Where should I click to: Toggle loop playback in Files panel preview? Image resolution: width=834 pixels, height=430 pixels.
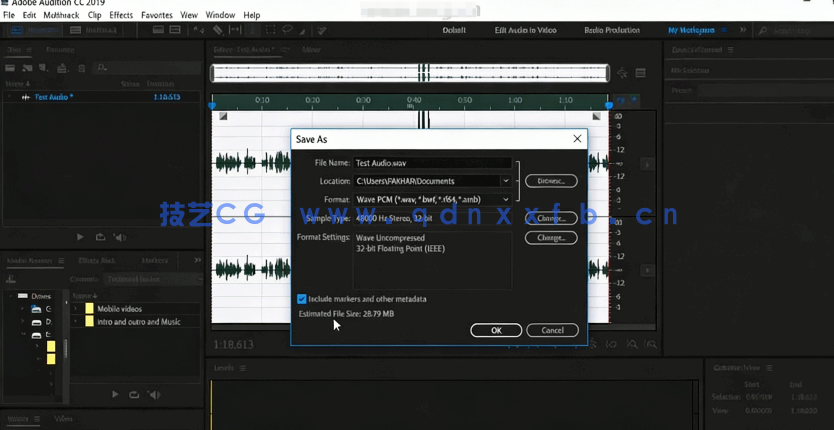(x=100, y=237)
